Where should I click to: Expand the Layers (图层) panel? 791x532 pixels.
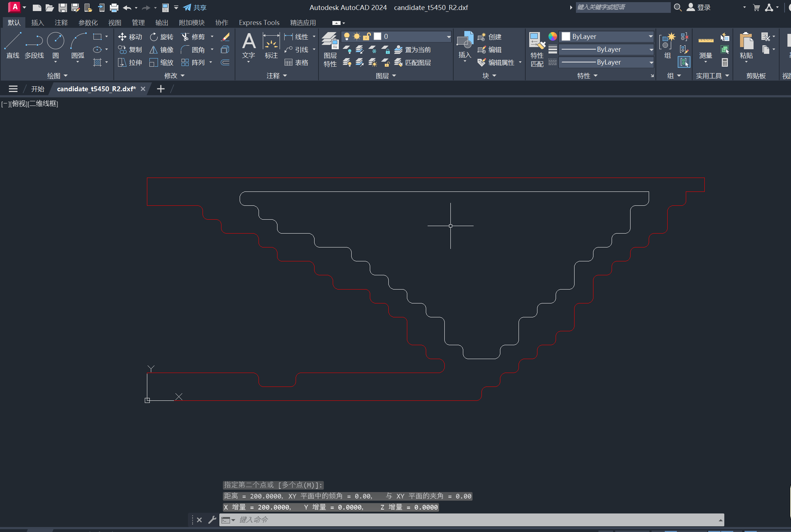[386, 76]
